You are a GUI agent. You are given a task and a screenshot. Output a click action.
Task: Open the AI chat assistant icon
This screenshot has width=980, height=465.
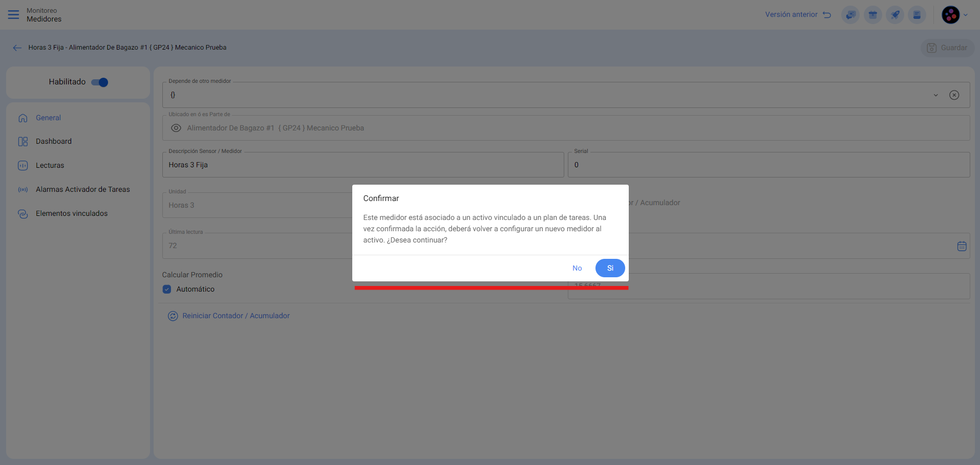click(850, 15)
